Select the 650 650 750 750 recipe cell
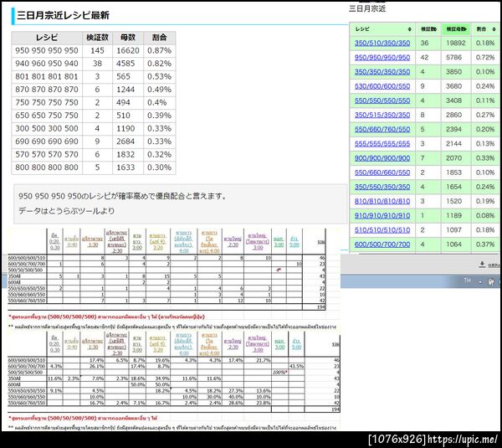The width and height of the screenshot is (502, 448). (x=47, y=116)
